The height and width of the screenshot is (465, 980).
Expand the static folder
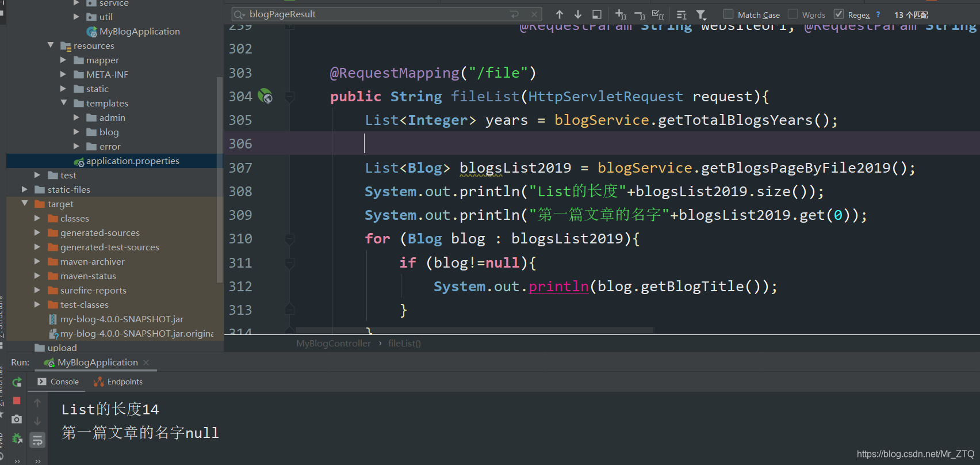(x=63, y=89)
